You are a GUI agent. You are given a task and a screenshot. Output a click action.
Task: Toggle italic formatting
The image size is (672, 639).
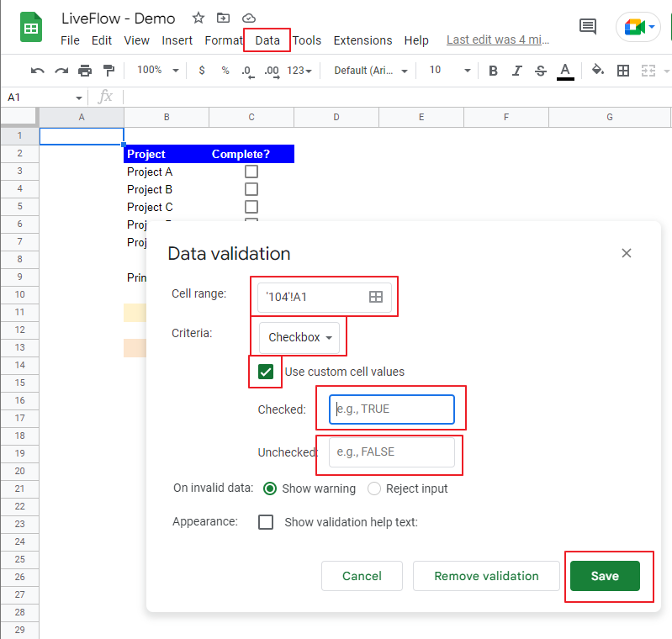pos(517,71)
